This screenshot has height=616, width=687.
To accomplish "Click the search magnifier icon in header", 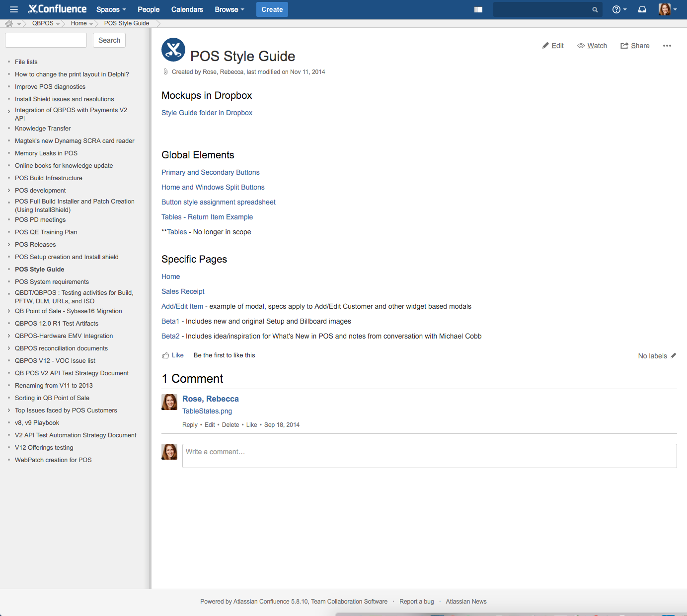I will pos(595,9).
